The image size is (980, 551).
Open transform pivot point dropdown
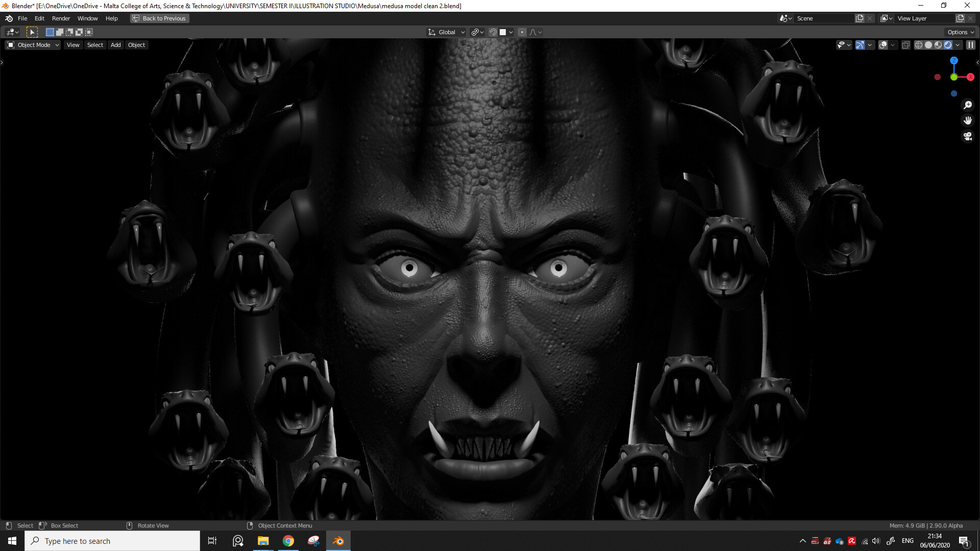[477, 32]
